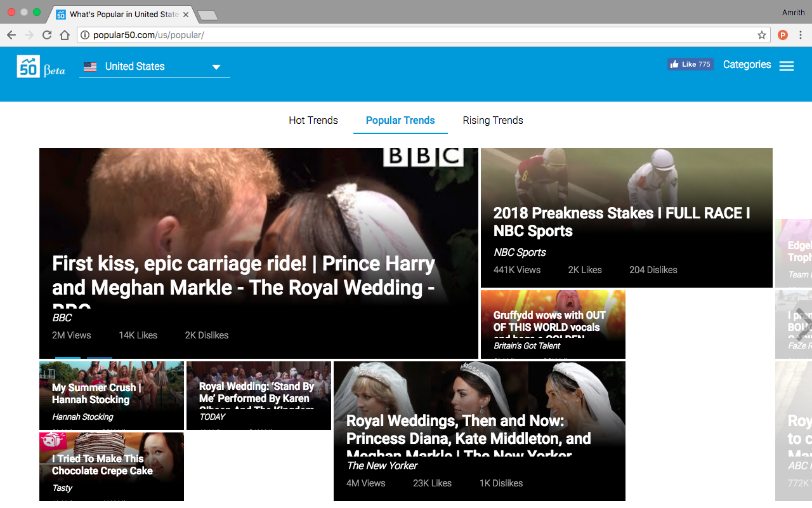Click The New Yorker channel name

pos(382,465)
